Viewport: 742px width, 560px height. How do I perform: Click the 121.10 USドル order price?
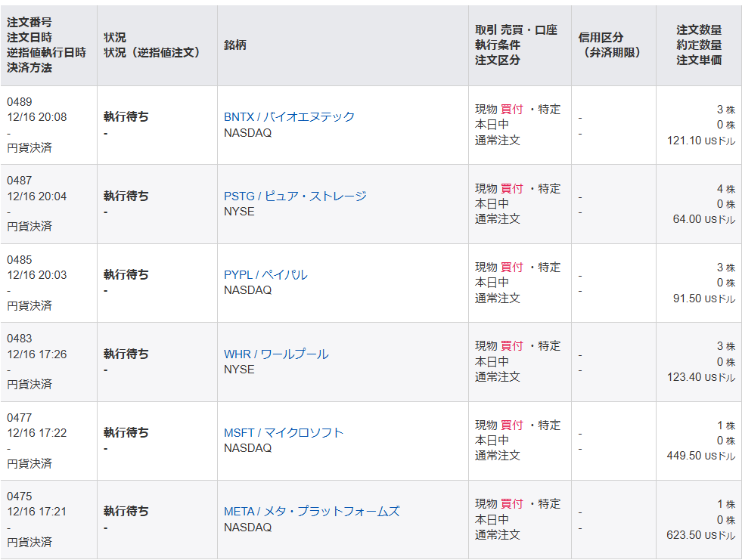701,141
